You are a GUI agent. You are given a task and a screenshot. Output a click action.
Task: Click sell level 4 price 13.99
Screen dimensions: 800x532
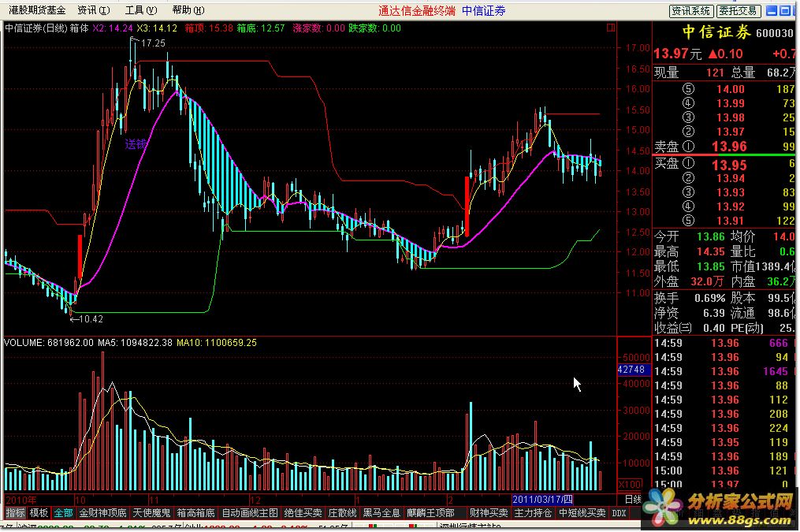(x=730, y=103)
